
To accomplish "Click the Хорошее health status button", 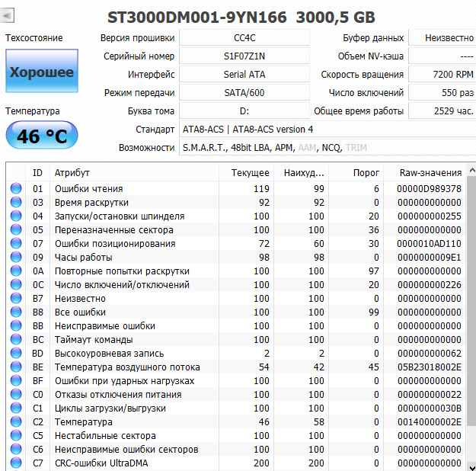I will 42,71.
